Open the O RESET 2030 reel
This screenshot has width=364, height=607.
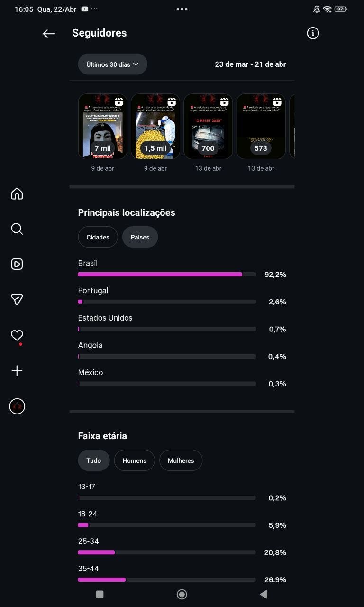coord(208,126)
